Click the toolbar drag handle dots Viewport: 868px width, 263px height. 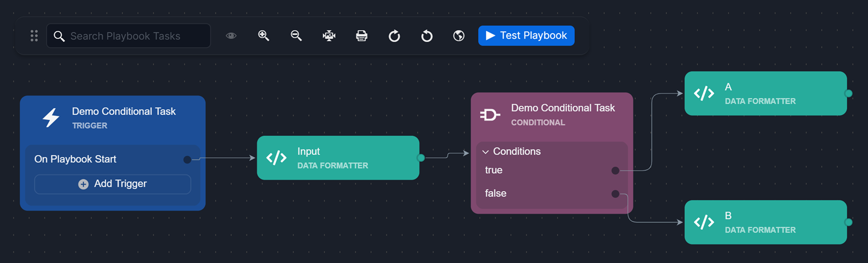[34, 36]
